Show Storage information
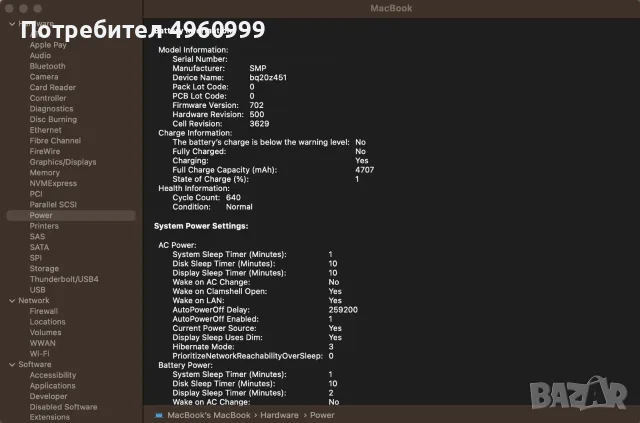Viewport: 640px width, 423px height. click(44, 269)
